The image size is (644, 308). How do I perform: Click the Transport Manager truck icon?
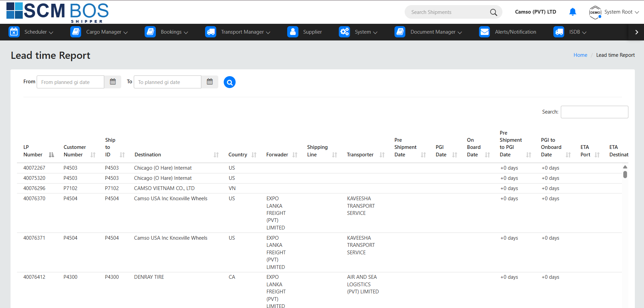tap(210, 32)
